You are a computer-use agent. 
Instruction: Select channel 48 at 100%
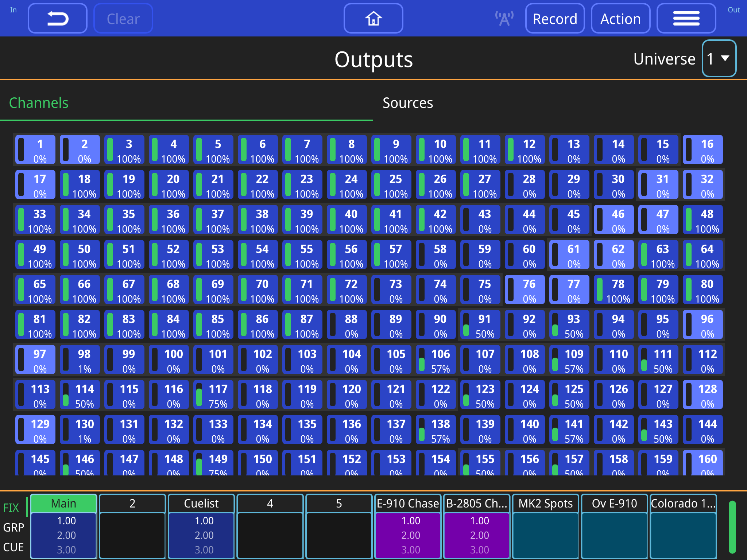[703, 219]
